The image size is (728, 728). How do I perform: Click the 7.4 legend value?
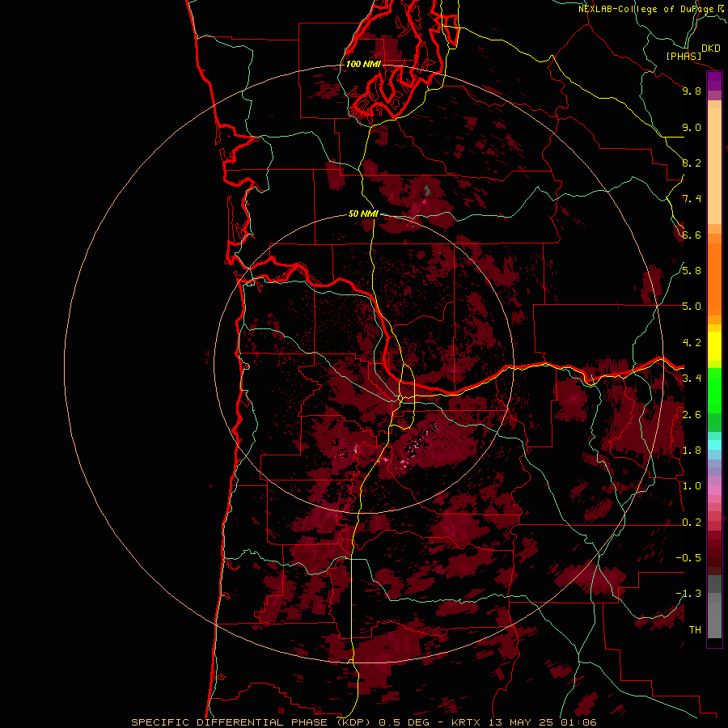click(692, 199)
